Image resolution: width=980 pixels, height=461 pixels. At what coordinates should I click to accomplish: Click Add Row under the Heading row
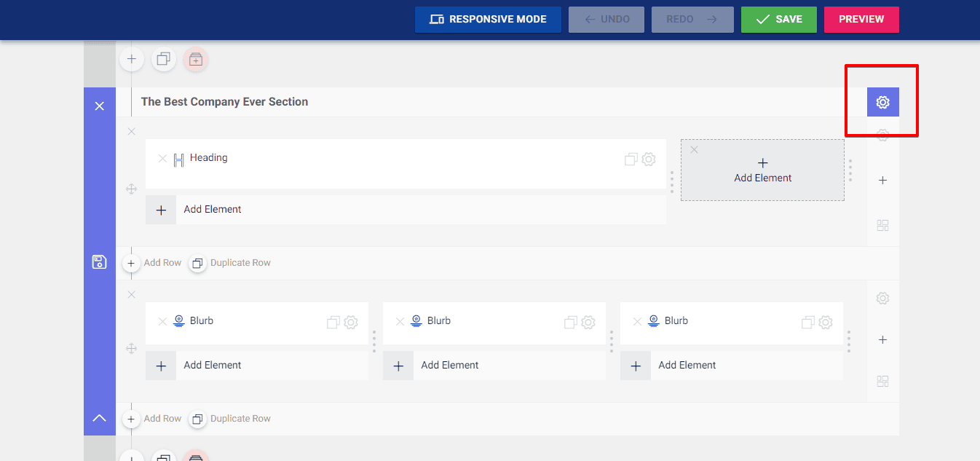(154, 263)
